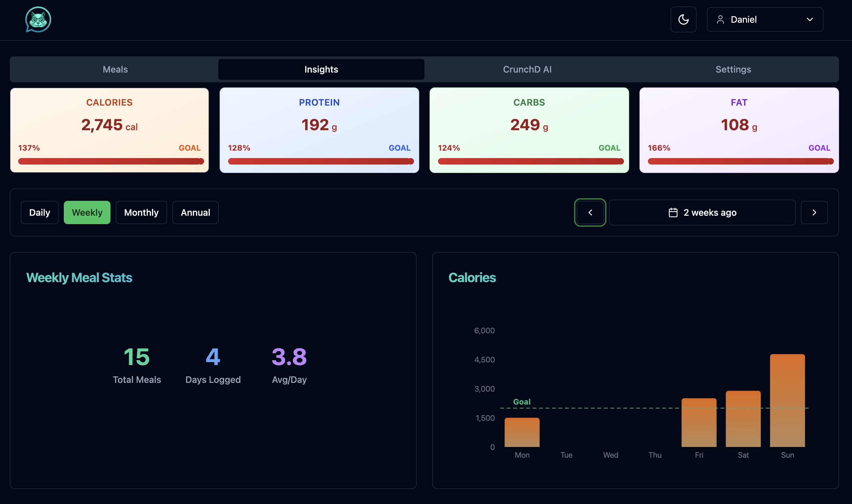Go to next week with right chevron
Image resolution: width=852 pixels, height=504 pixels.
click(814, 212)
